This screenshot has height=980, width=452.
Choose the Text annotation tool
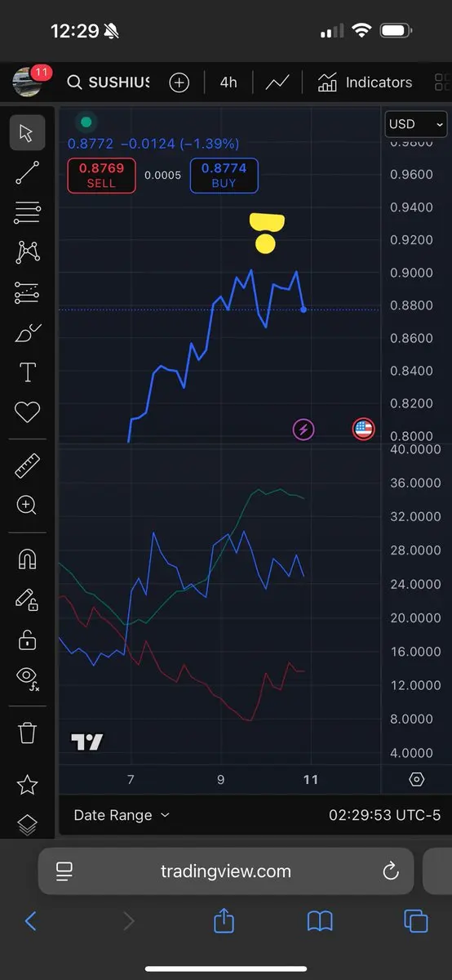click(x=27, y=372)
